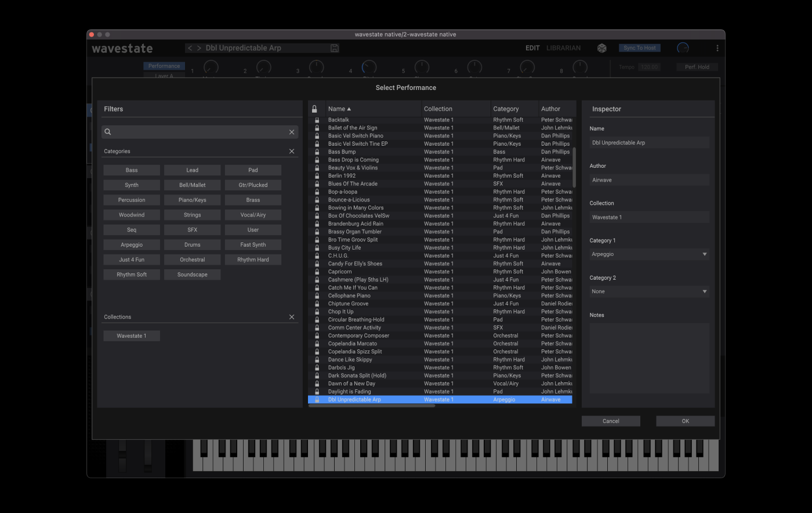Clear the Collections filter with its X
This screenshot has width=812, height=513.
(292, 317)
